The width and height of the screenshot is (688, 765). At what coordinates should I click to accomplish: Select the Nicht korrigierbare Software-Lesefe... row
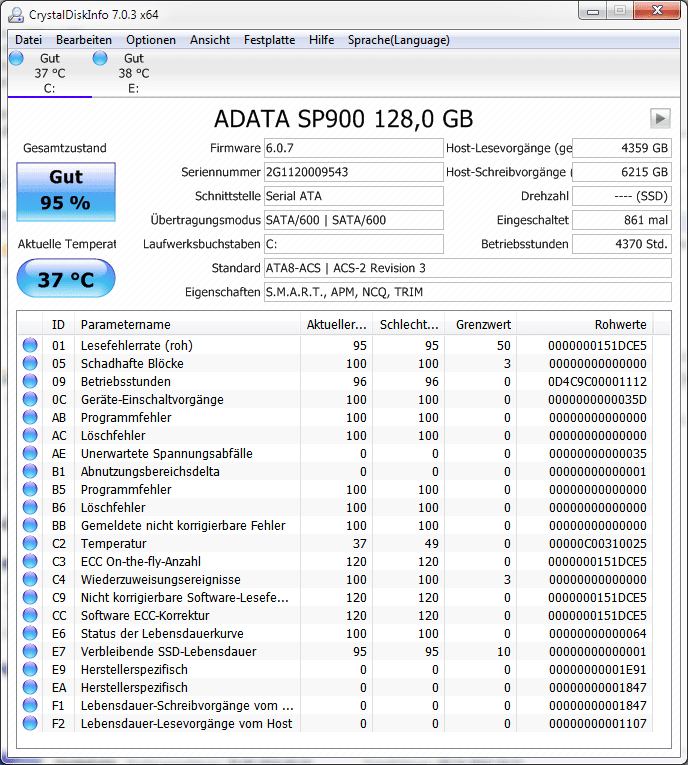[336, 597]
